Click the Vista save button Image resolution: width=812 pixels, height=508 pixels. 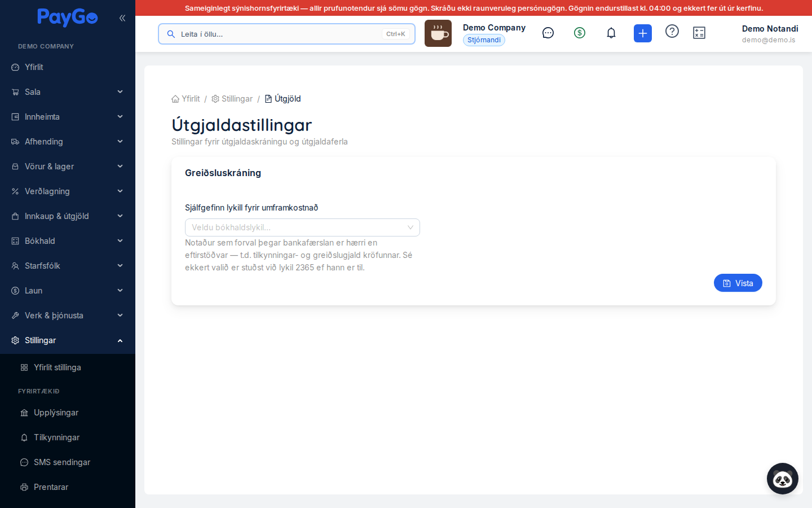[738, 283]
